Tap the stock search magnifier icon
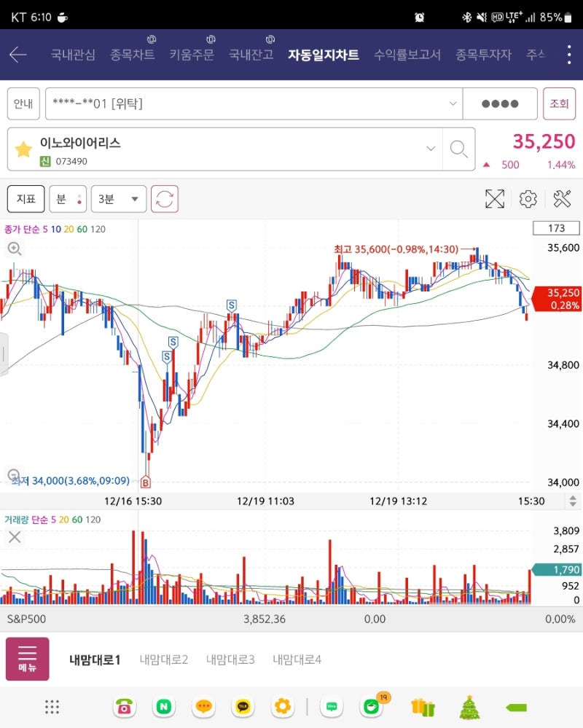 coord(458,149)
